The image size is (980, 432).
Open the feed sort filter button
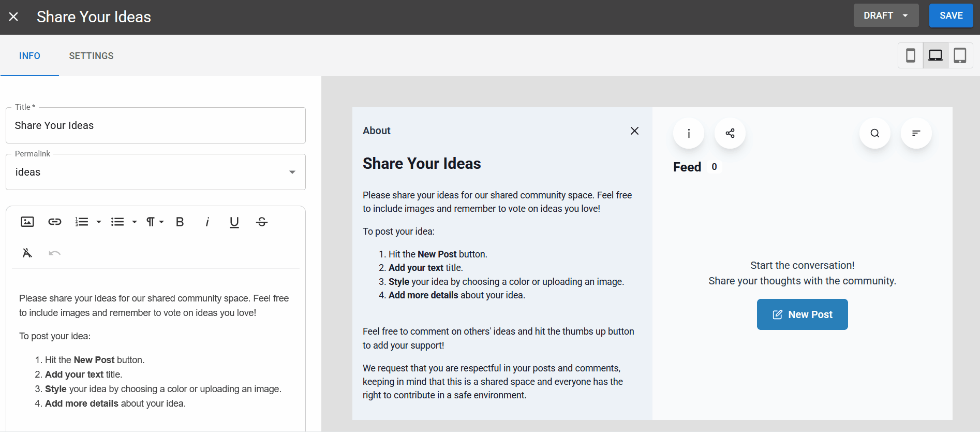tap(916, 133)
